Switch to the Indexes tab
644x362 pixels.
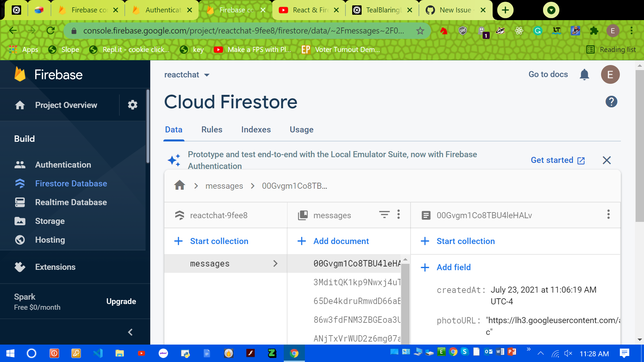coord(256,130)
